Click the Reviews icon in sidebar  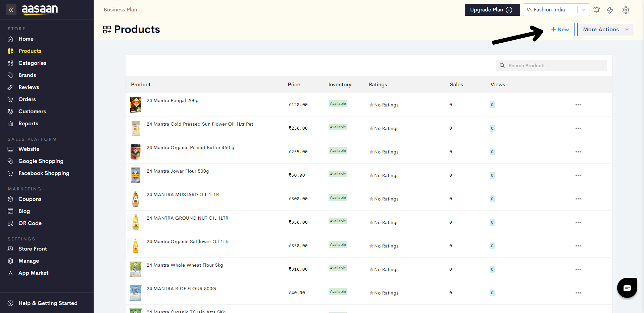tap(10, 87)
